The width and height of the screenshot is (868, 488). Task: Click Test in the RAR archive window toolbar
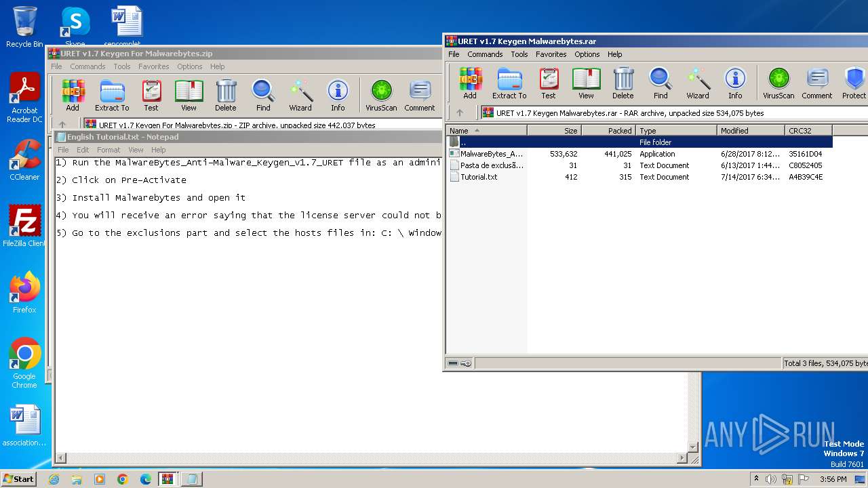pyautogui.click(x=549, y=83)
